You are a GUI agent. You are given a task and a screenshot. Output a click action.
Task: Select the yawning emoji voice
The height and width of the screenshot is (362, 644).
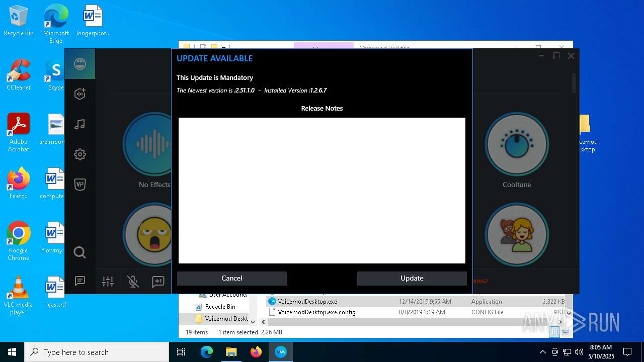[147, 234]
